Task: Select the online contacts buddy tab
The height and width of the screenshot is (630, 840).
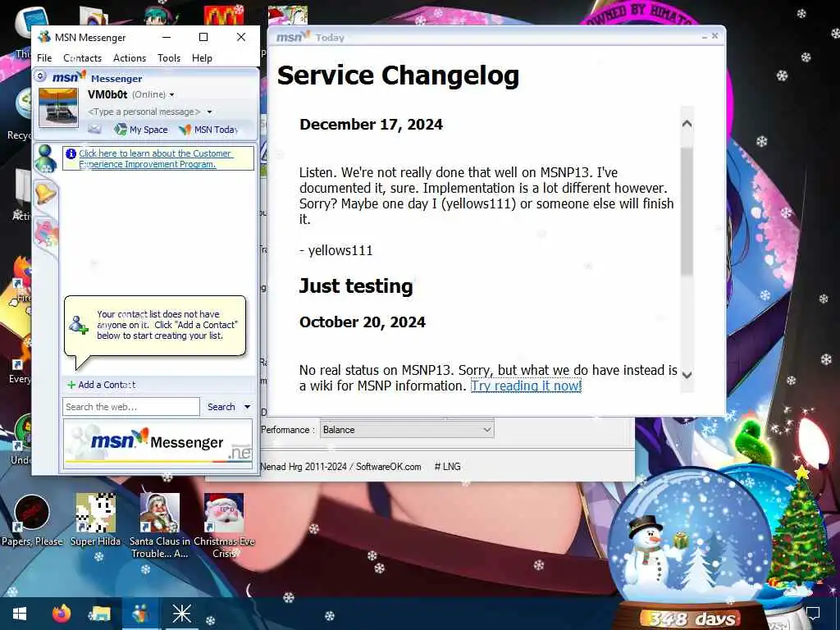Action: coord(46,158)
